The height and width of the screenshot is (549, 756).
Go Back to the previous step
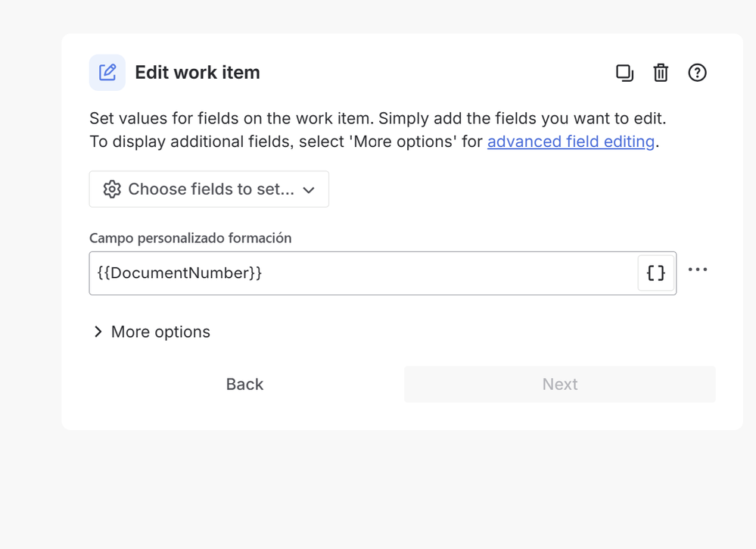245,385
